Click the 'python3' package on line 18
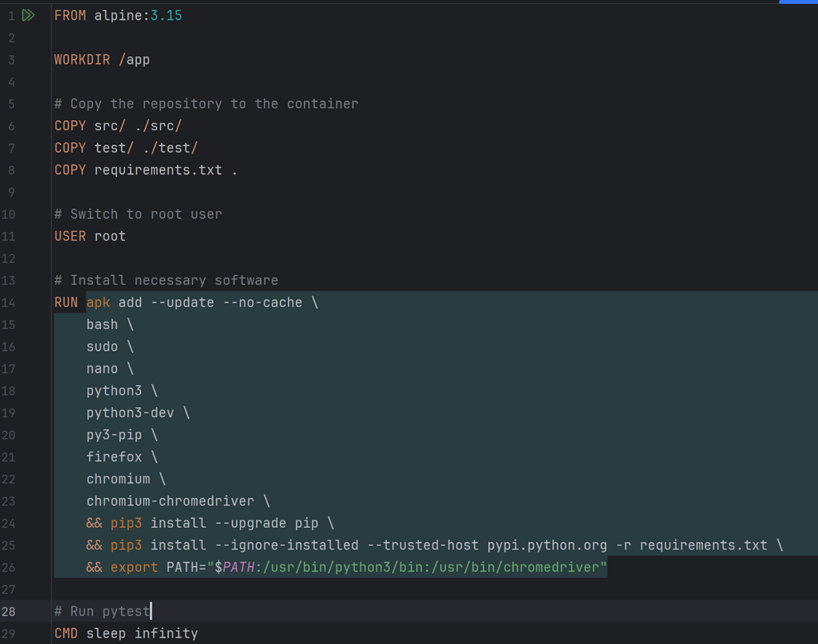 [x=114, y=391]
